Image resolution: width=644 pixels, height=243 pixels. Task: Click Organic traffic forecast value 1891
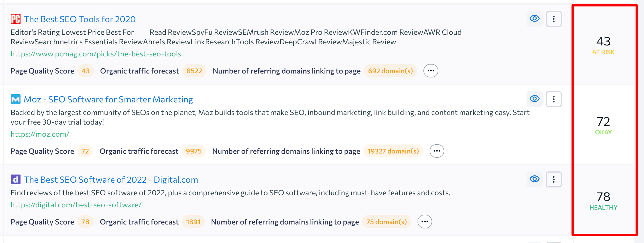193,222
